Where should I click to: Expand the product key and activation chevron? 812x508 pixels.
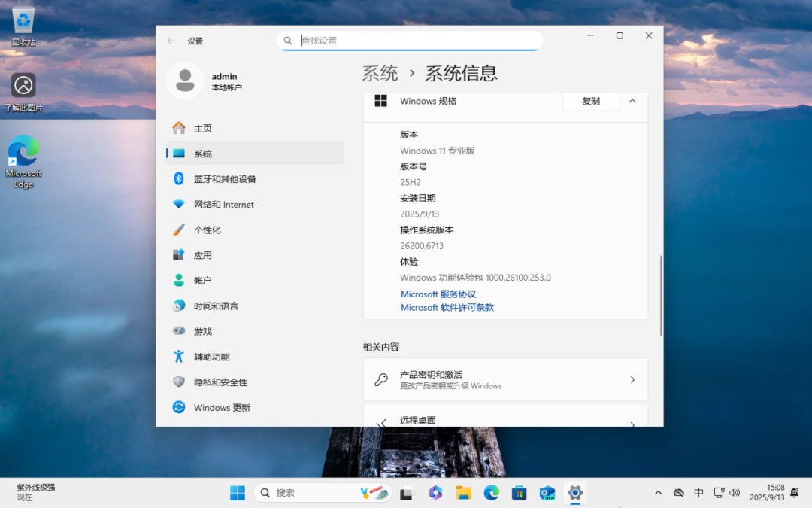tap(632, 380)
